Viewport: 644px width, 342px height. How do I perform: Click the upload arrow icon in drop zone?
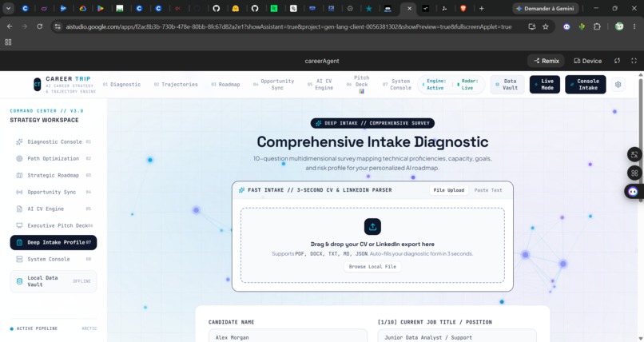coord(372,227)
